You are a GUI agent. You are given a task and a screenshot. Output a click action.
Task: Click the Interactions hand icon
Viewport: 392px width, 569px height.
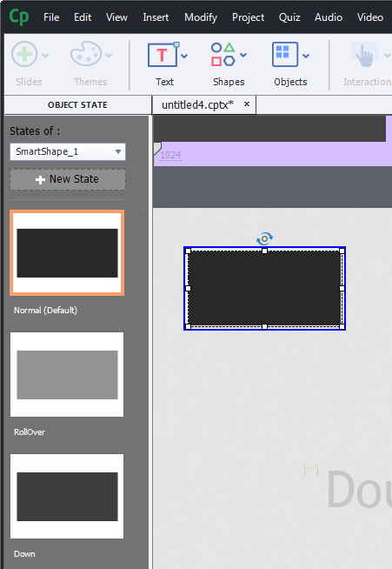tap(365, 55)
